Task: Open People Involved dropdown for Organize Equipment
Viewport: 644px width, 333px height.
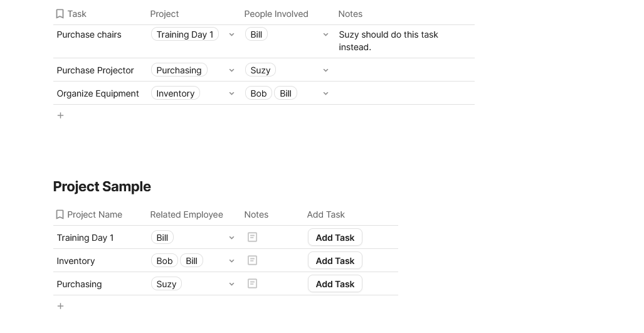Action: (x=325, y=93)
